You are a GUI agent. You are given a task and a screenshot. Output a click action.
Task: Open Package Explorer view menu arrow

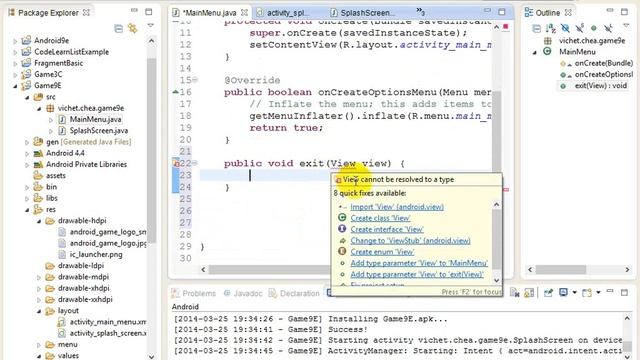coord(151,25)
